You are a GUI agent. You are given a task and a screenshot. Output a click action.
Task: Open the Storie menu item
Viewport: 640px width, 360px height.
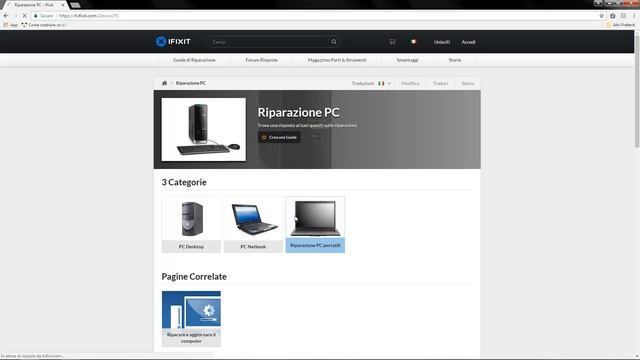click(x=455, y=60)
